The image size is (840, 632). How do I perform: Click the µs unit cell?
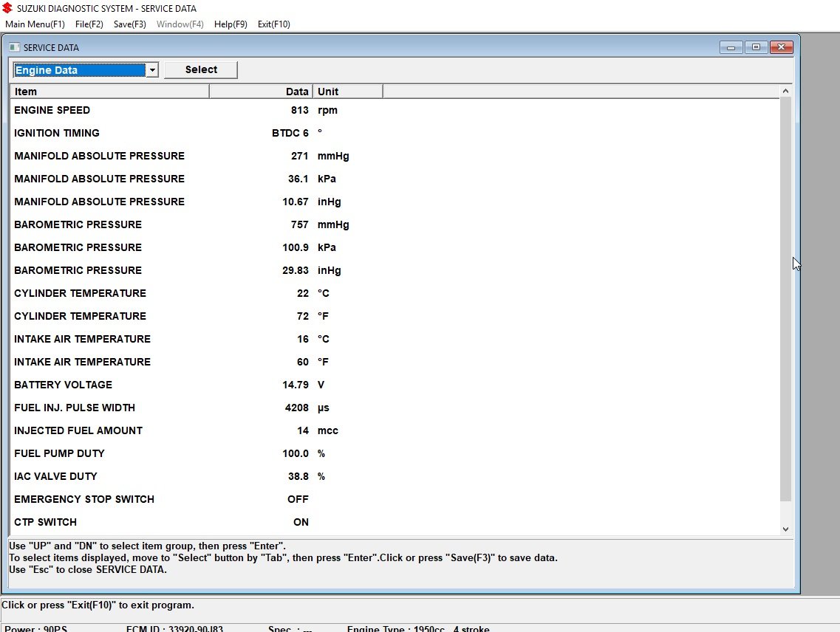pyautogui.click(x=323, y=408)
